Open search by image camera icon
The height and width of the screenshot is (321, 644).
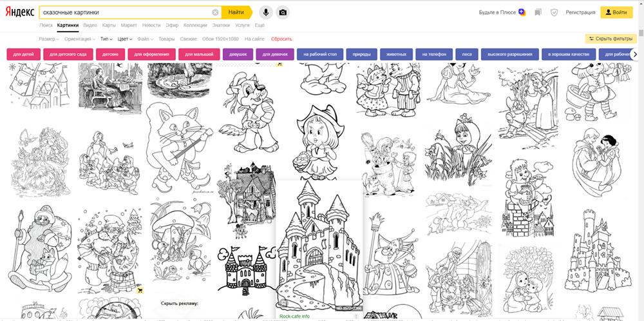coord(283,12)
